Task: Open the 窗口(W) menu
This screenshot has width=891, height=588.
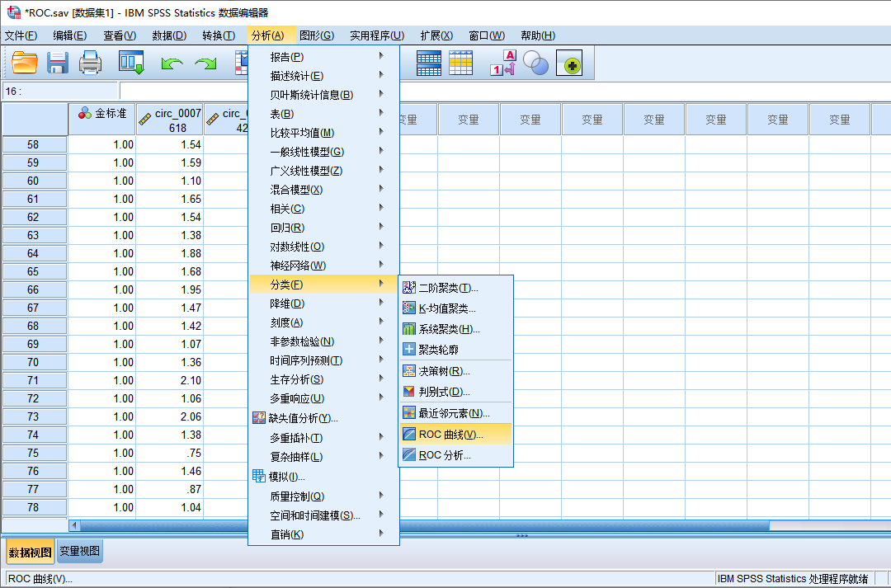Action: pyautogui.click(x=487, y=35)
